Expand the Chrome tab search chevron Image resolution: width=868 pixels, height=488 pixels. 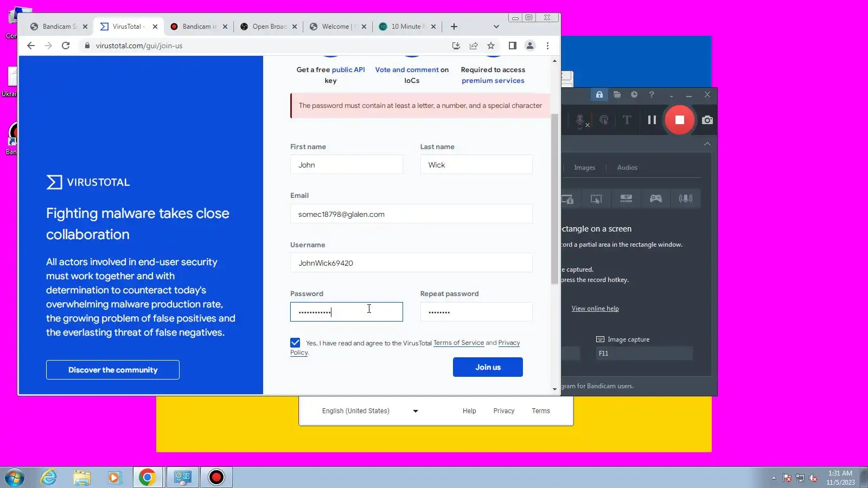point(496,27)
